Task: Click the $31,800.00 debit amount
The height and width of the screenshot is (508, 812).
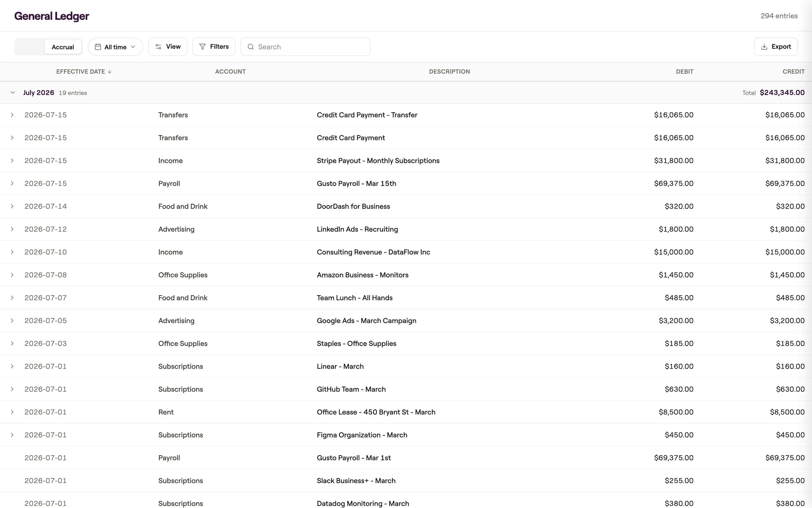Action: (x=674, y=161)
